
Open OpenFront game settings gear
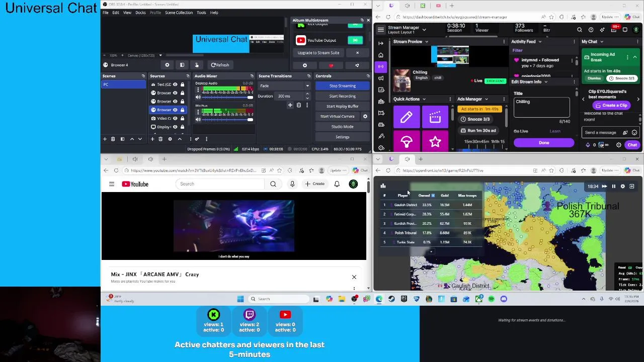click(x=623, y=187)
